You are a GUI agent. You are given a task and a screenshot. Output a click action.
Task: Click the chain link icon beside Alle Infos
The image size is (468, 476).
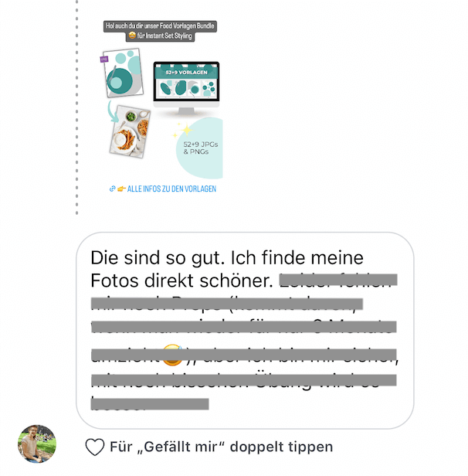(x=112, y=189)
